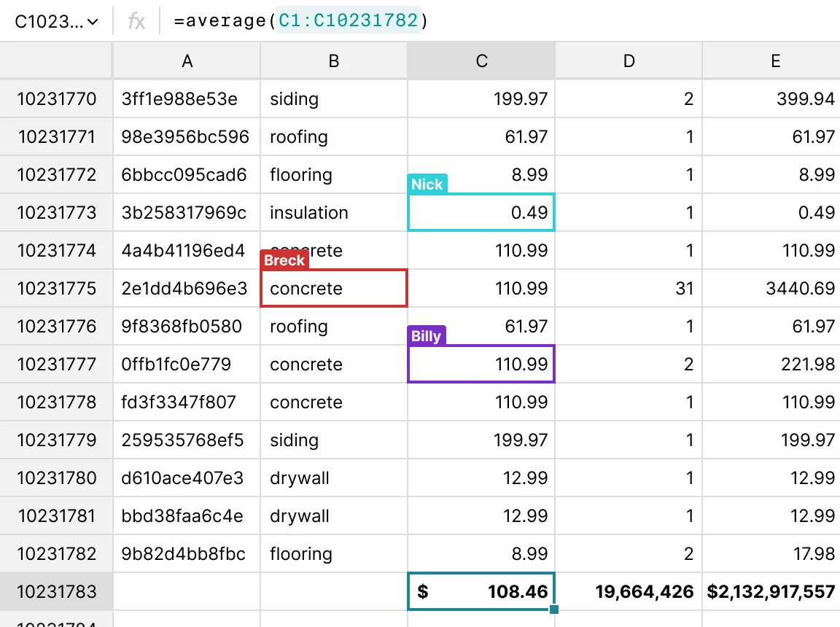
Task: Select the $108.46 average cell
Action: click(x=481, y=592)
